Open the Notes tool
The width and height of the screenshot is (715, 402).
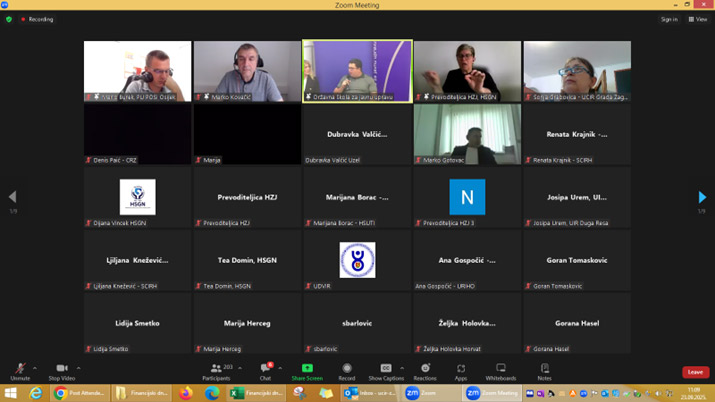click(544, 370)
